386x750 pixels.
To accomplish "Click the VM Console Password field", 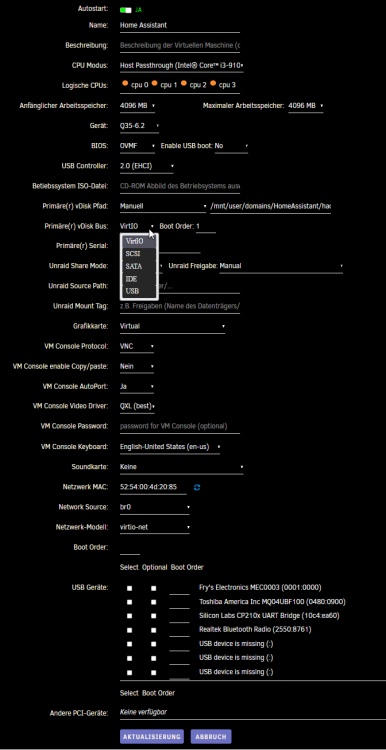I will [x=180, y=426].
